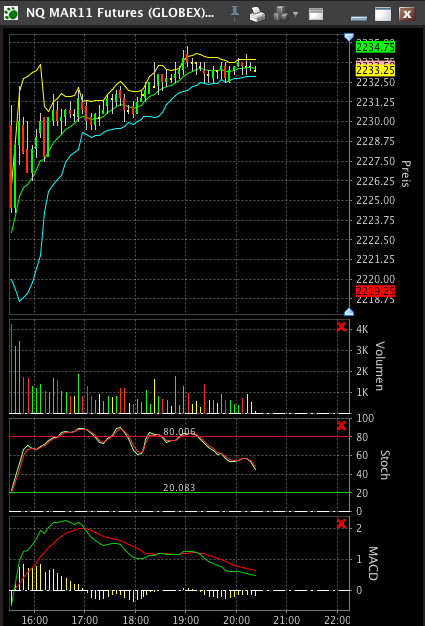
Task: Click the 2232.50 price scale value
Action: coord(375,82)
